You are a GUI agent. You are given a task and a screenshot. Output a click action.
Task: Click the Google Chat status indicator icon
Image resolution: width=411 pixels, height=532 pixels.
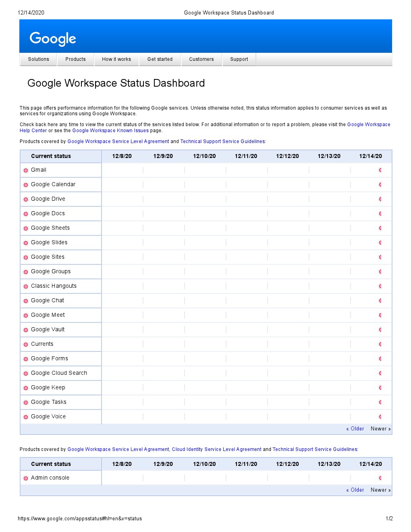[x=26, y=301]
